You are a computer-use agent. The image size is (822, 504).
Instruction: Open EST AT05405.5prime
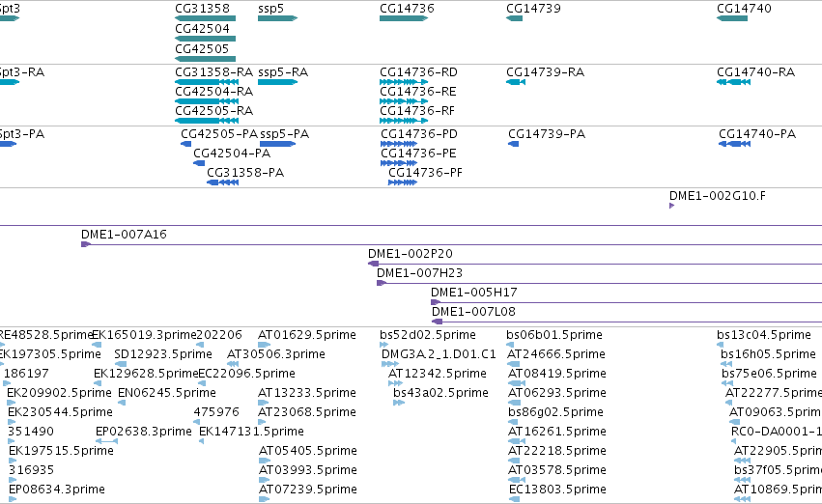click(x=308, y=452)
